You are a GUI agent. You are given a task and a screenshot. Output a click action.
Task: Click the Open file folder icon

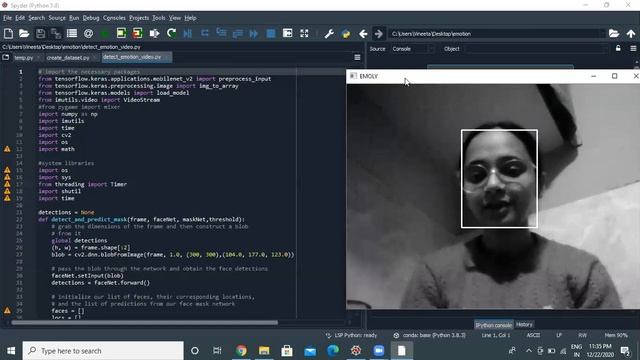(24, 33)
